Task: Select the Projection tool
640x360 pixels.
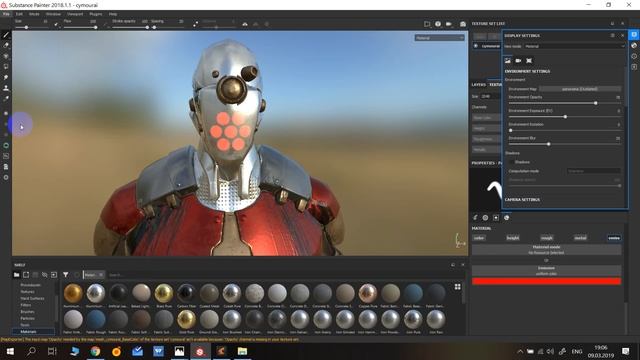Action: click(x=6, y=56)
